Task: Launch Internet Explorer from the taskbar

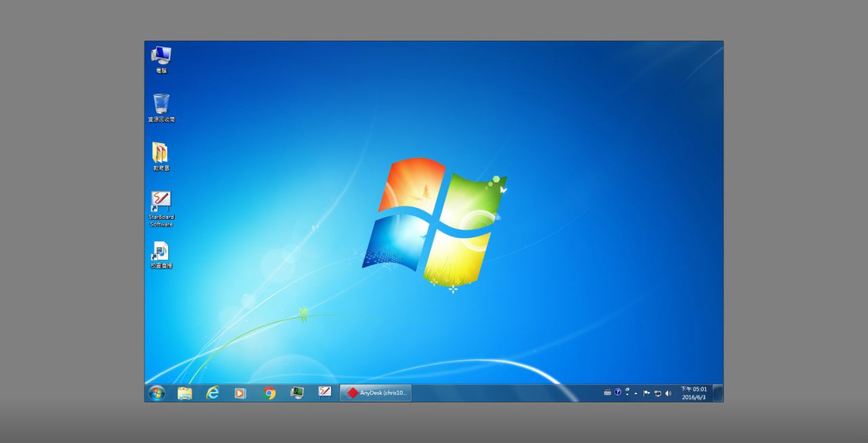Action: (213, 393)
